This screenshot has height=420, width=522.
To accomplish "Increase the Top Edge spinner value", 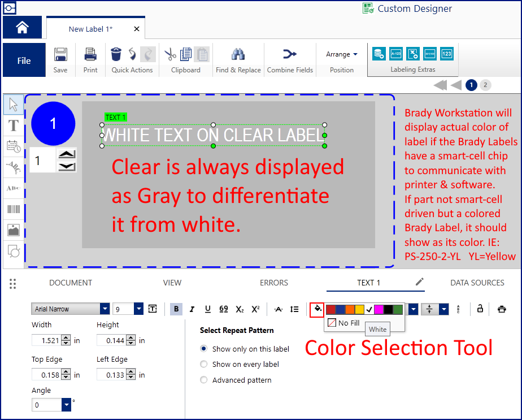I will click(x=66, y=372).
